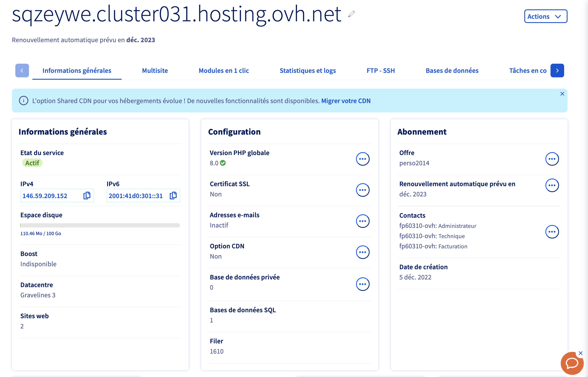Open the Certificat SSL three-dot menu
588x377 pixels.
(362, 190)
